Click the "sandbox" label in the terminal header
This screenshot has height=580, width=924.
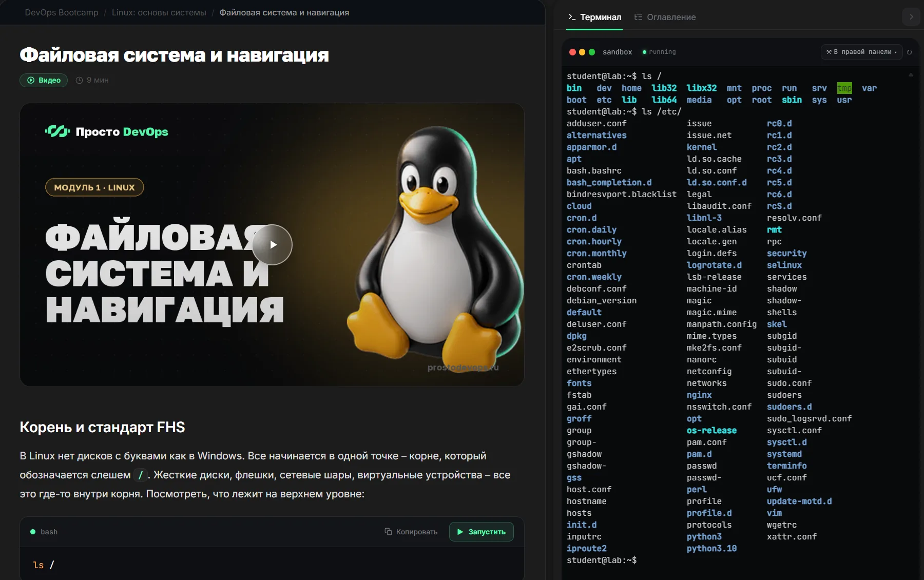pos(617,52)
